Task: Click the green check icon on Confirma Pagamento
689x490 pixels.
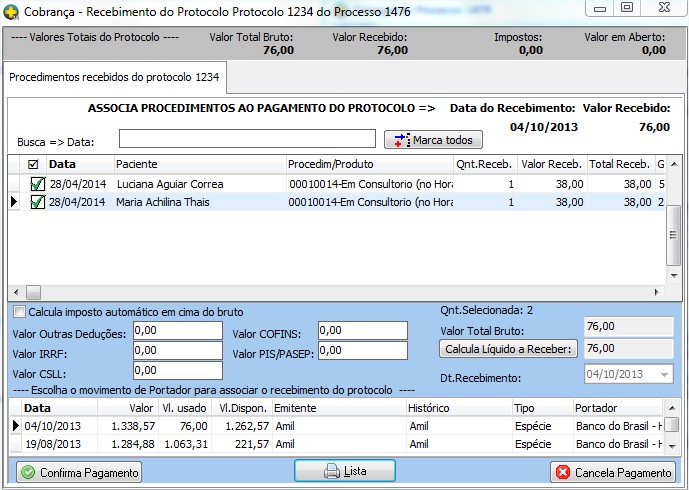Action: [x=27, y=472]
